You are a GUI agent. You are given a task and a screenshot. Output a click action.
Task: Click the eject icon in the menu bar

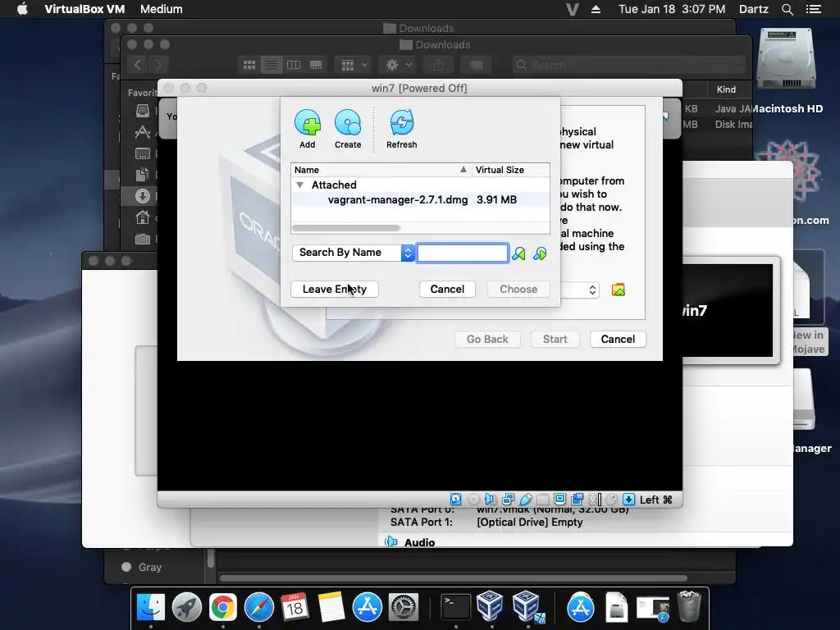point(596,9)
